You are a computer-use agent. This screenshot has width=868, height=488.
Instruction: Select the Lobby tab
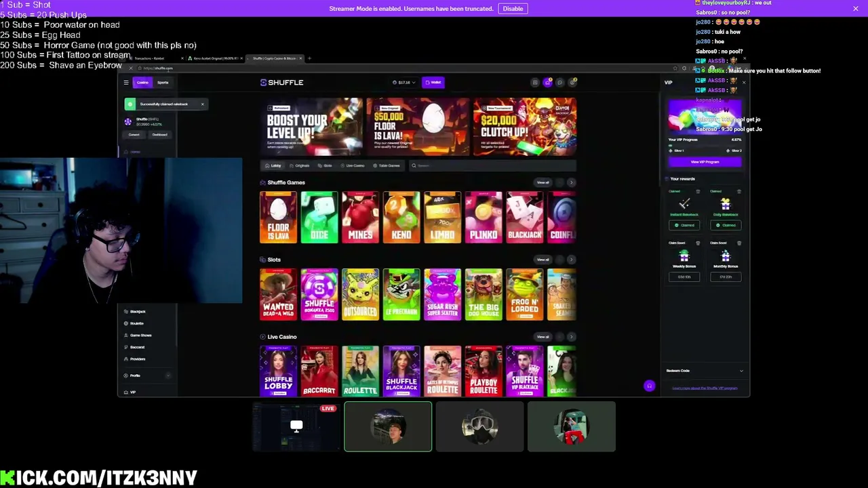274,166
